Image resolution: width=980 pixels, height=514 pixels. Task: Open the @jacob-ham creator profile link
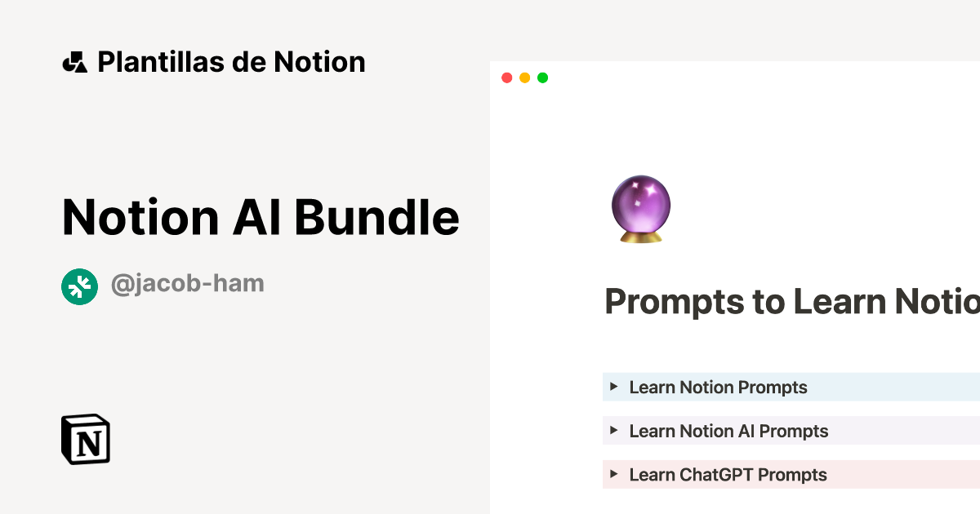coord(188,283)
